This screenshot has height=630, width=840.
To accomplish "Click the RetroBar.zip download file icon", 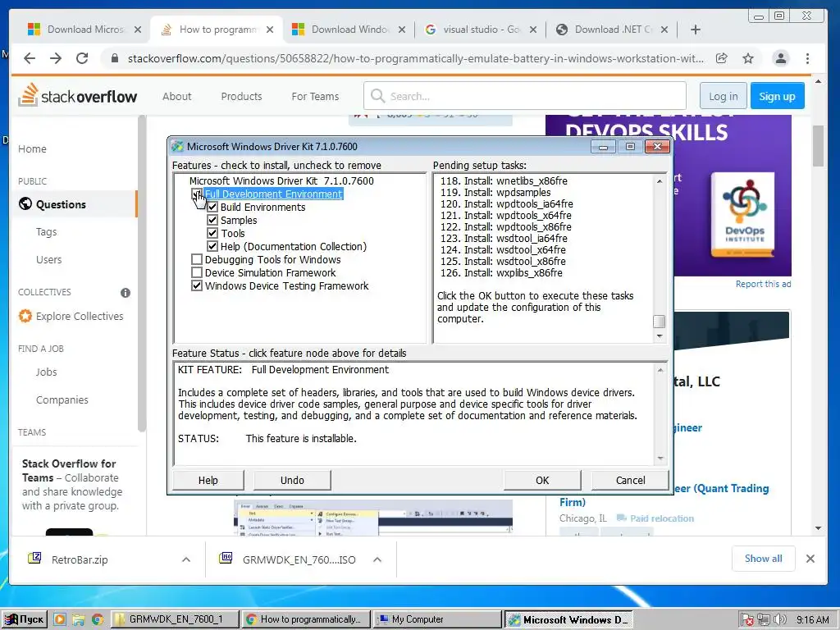I will pos(34,559).
